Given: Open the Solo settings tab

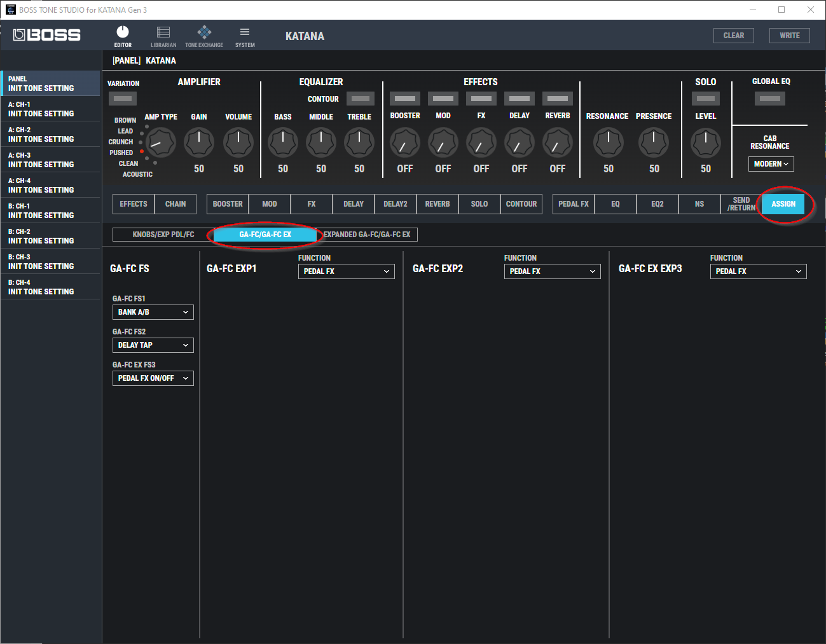Looking at the screenshot, I should pos(479,204).
